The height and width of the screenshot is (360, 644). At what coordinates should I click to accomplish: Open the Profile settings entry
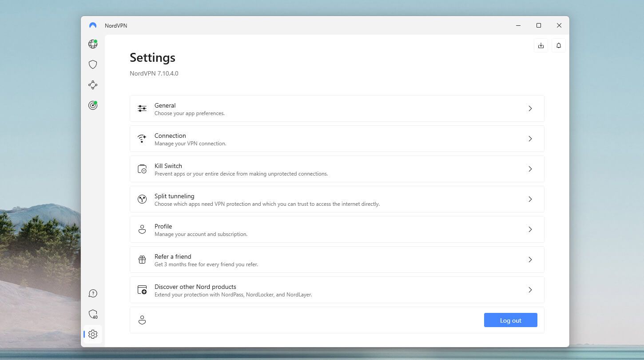[337, 229]
